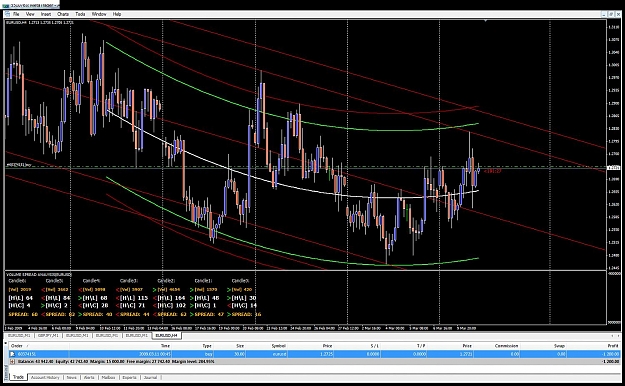Viewport: 625px width, 386px height.
Task: Open the News tab
Action: (71, 377)
